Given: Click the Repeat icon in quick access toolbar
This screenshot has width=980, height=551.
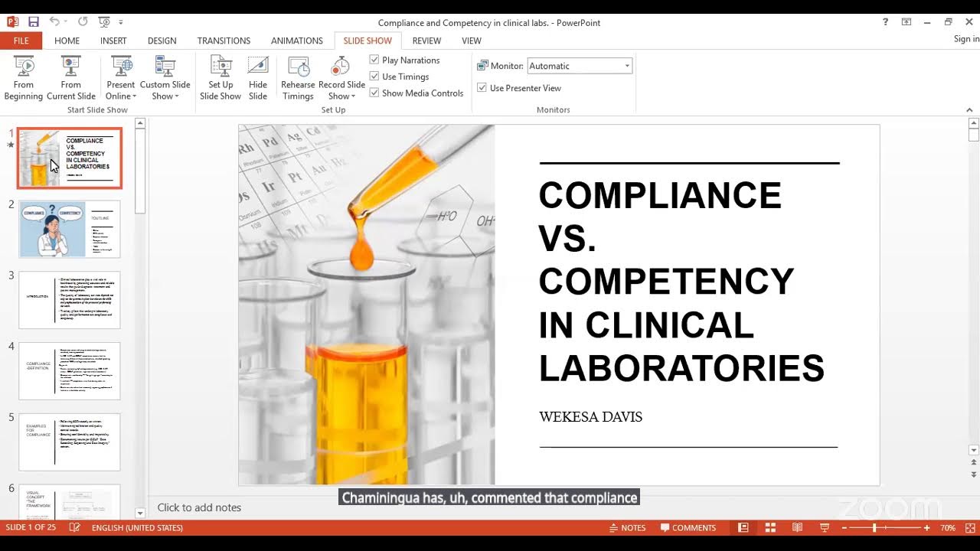Looking at the screenshot, I should coord(83,22).
